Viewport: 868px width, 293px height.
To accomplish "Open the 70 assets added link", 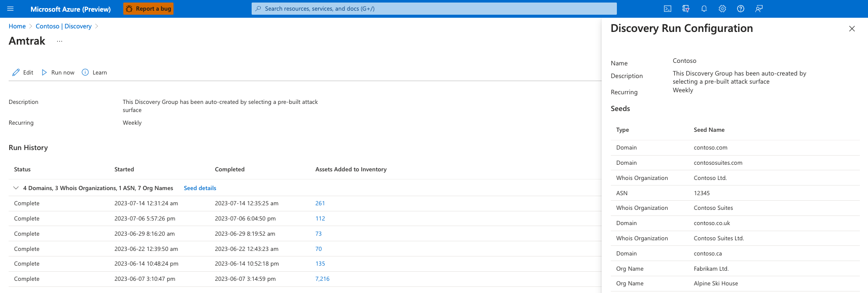I will click(x=319, y=249).
